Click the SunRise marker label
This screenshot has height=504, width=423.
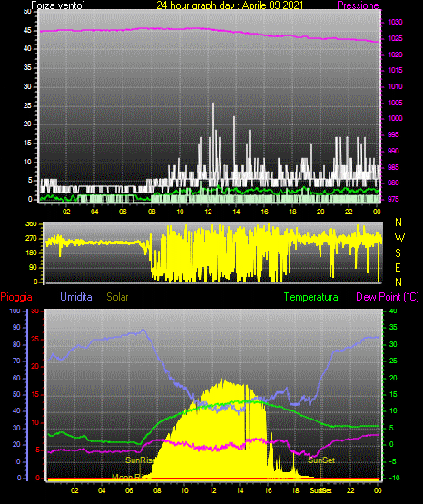point(139,460)
